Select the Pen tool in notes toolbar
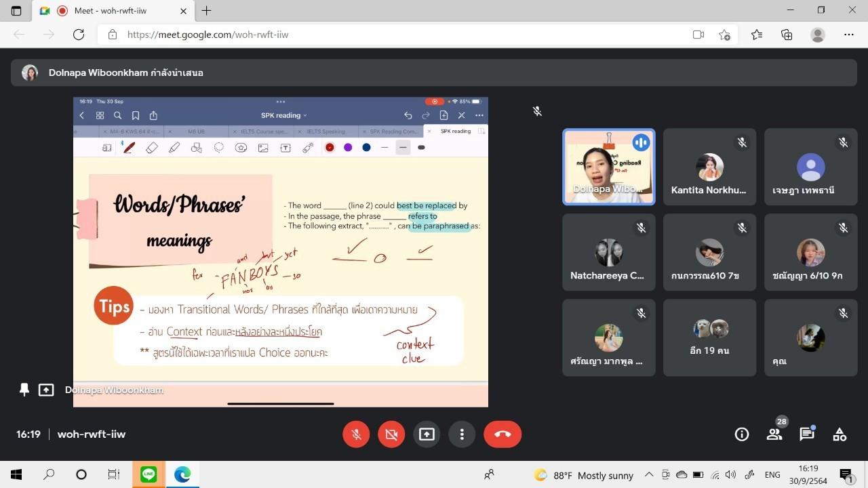This screenshot has width=868, height=488. 128,147
